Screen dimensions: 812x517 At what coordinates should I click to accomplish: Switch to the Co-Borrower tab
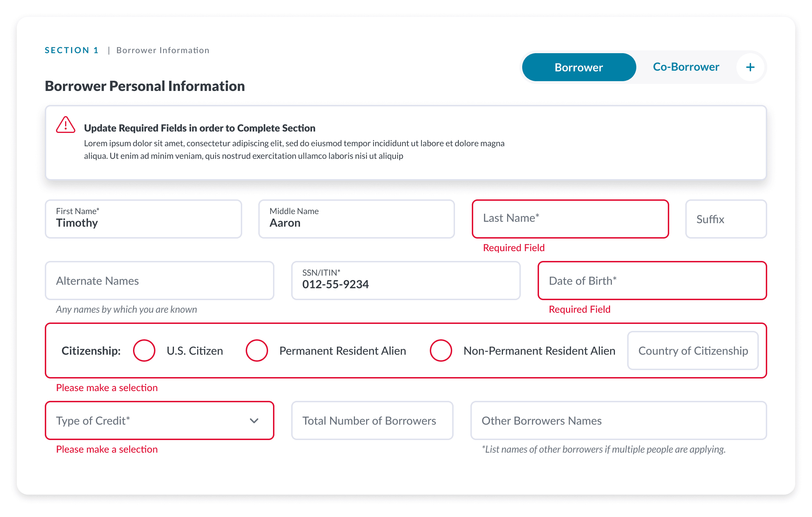tap(686, 67)
